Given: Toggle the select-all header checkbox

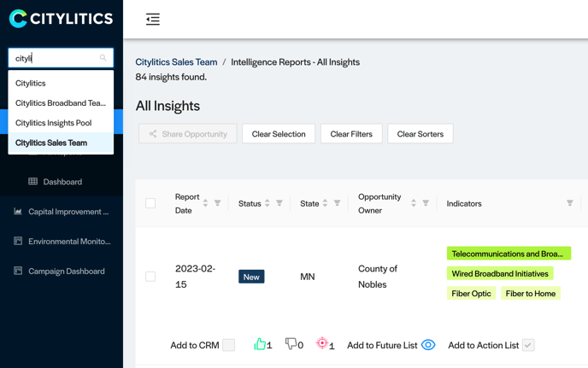Looking at the screenshot, I should (x=150, y=203).
